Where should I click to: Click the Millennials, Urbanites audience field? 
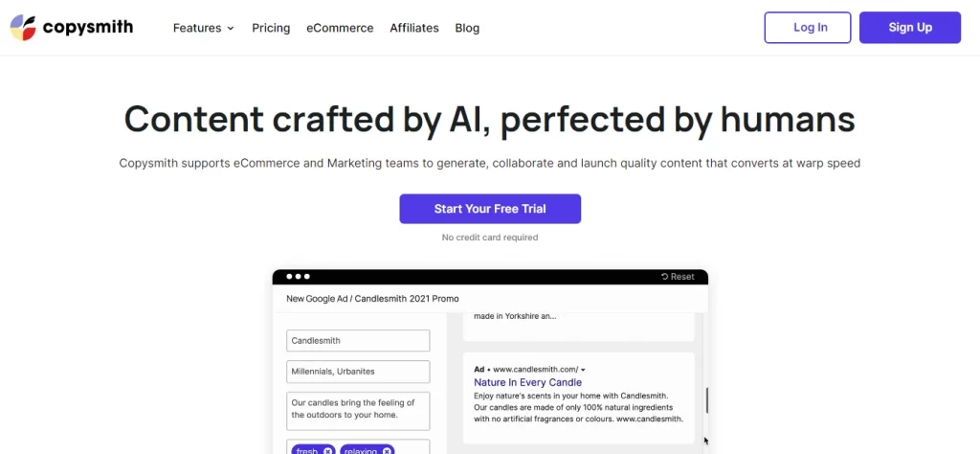pyautogui.click(x=358, y=372)
